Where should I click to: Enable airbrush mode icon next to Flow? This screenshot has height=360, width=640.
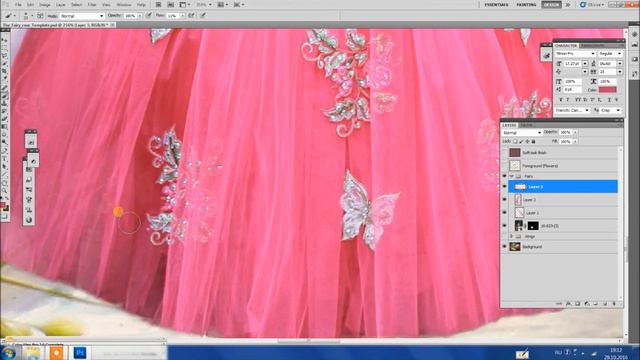[191, 16]
